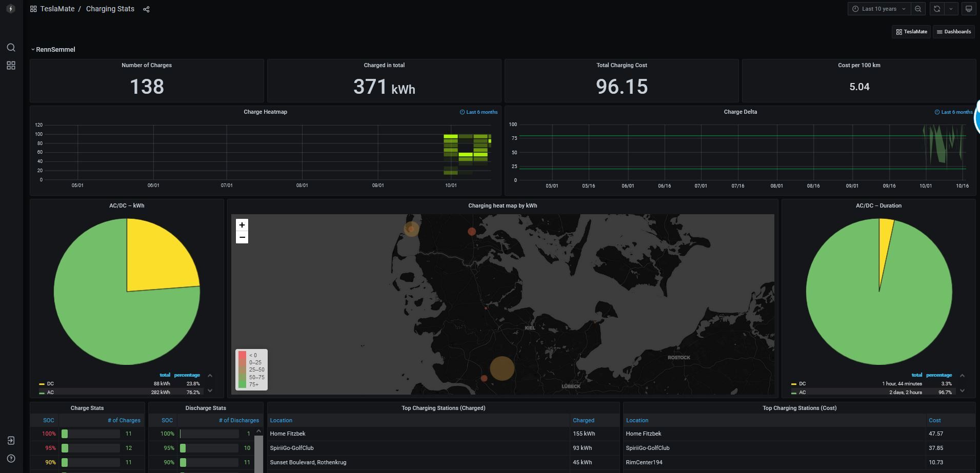Open the Cost per 100 km panel title
Image resolution: width=980 pixels, height=473 pixels.
[x=859, y=65]
